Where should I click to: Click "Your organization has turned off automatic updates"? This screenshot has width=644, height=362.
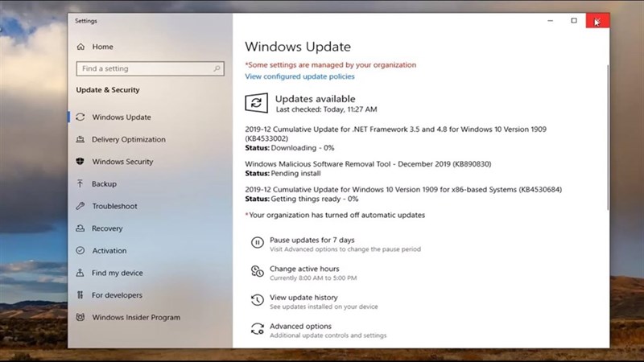coord(335,215)
